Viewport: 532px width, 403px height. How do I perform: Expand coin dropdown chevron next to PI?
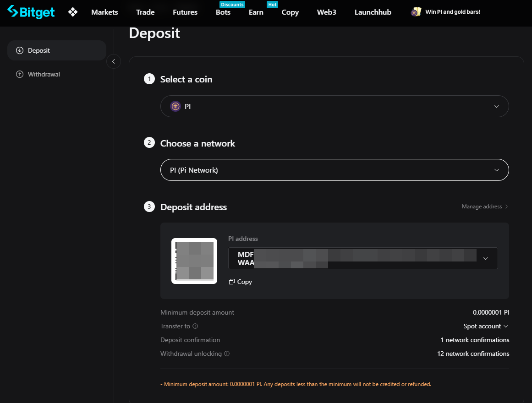click(x=497, y=107)
